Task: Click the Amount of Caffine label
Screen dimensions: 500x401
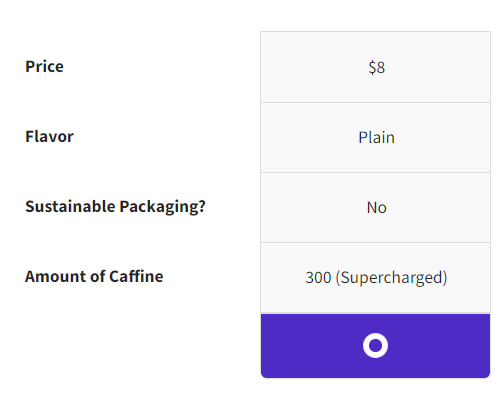Action: [94, 276]
